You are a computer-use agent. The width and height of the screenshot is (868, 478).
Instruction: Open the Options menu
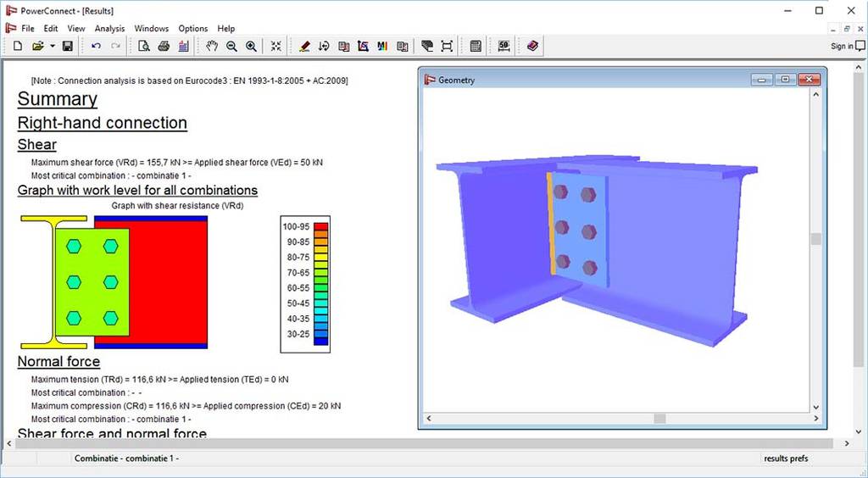(193, 28)
